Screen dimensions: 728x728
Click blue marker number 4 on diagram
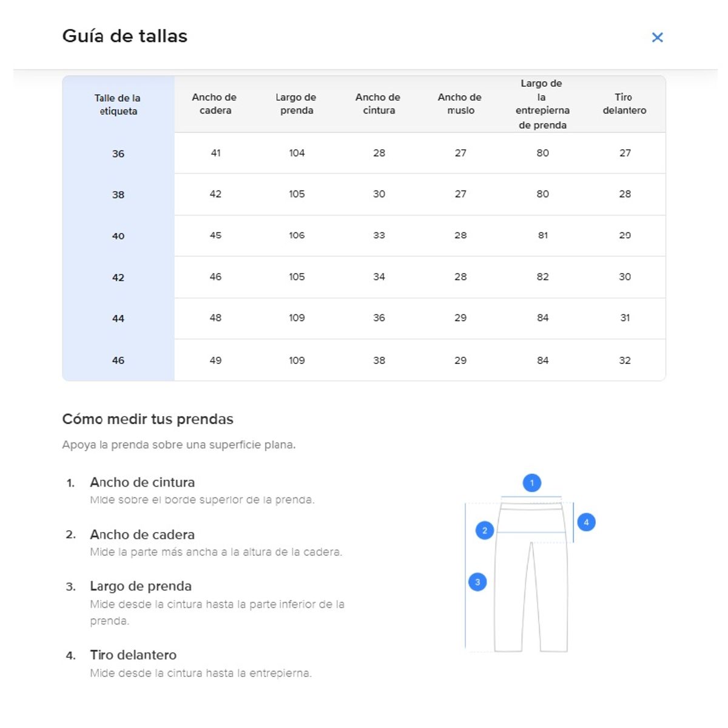coord(586,522)
